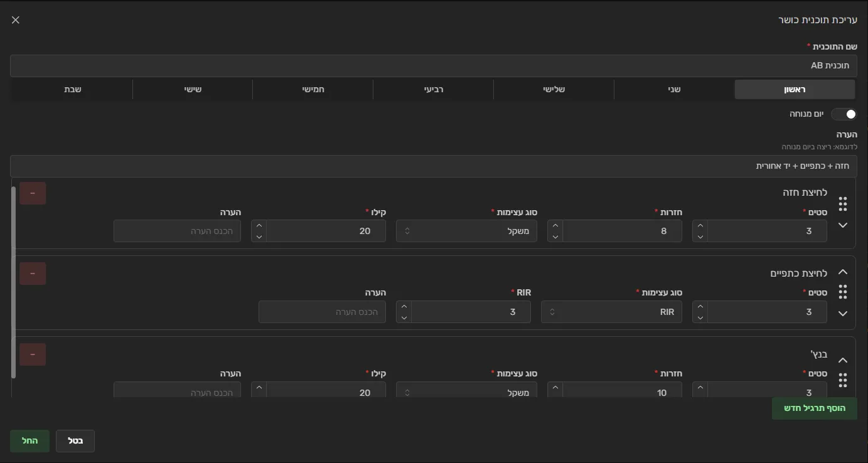This screenshot has width=868, height=463.
Task: Click the plan name field containing תוכנית AB
Action: pyautogui.click(x=434, y=65)
